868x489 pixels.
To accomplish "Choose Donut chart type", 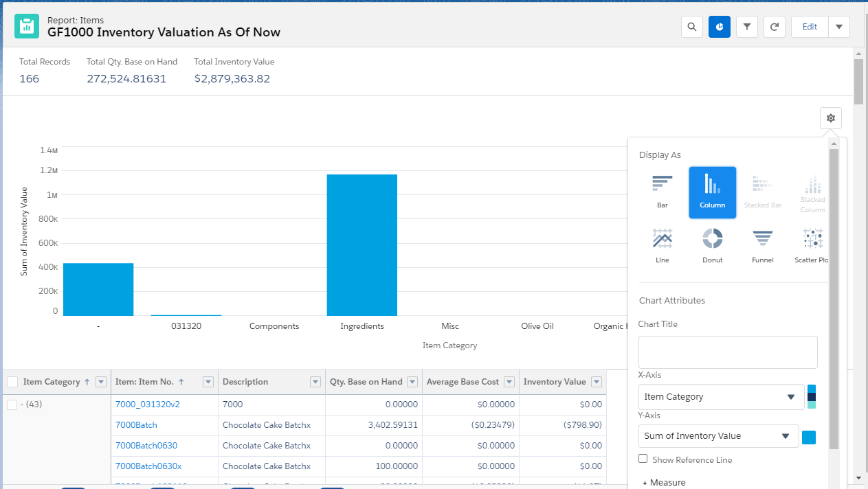I will 713,246.
